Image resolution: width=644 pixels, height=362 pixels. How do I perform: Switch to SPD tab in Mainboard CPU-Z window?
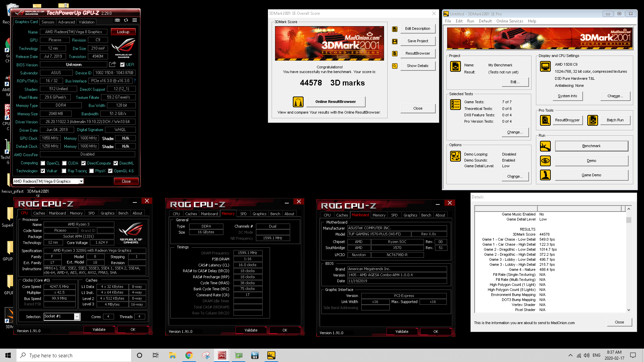pos(394,215)
